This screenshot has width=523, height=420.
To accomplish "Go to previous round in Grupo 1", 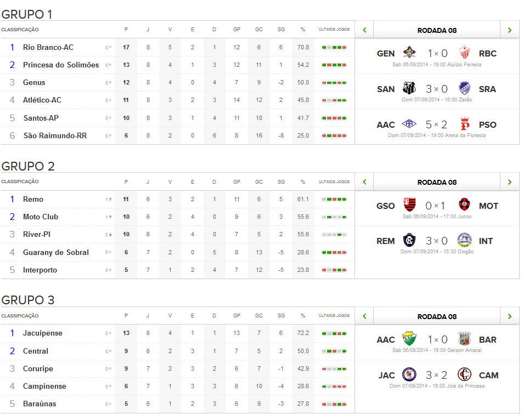I will point(364,30).
